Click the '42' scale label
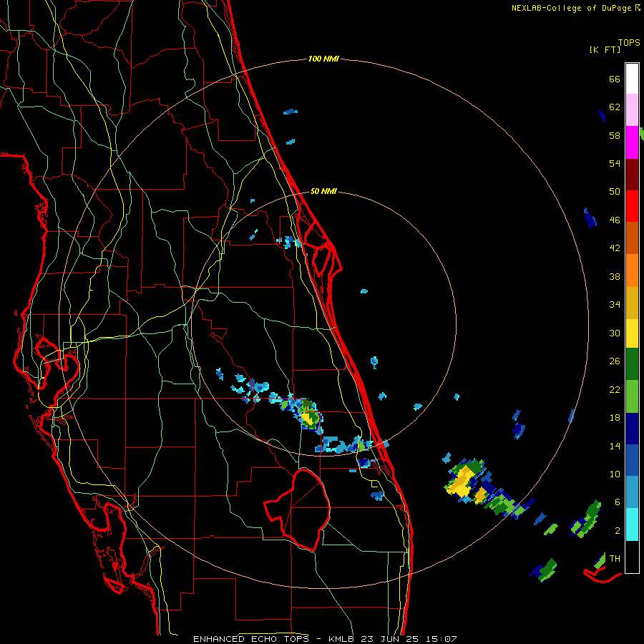644x644 pixels. tap(615, 248)
